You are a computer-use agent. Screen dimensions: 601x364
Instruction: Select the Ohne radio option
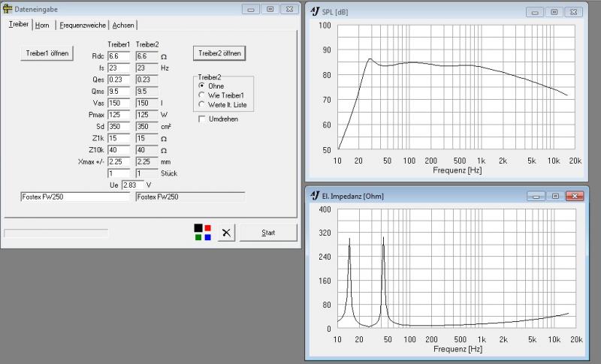pyautogui.click(x=201, y=86)
